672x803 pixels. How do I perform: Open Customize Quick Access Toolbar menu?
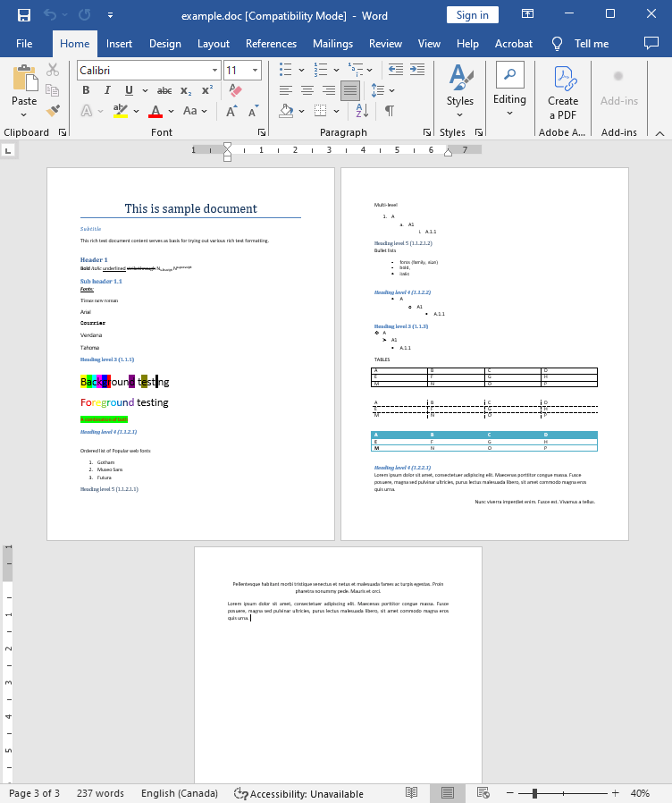pyautogui.click(x=110, y=15)
